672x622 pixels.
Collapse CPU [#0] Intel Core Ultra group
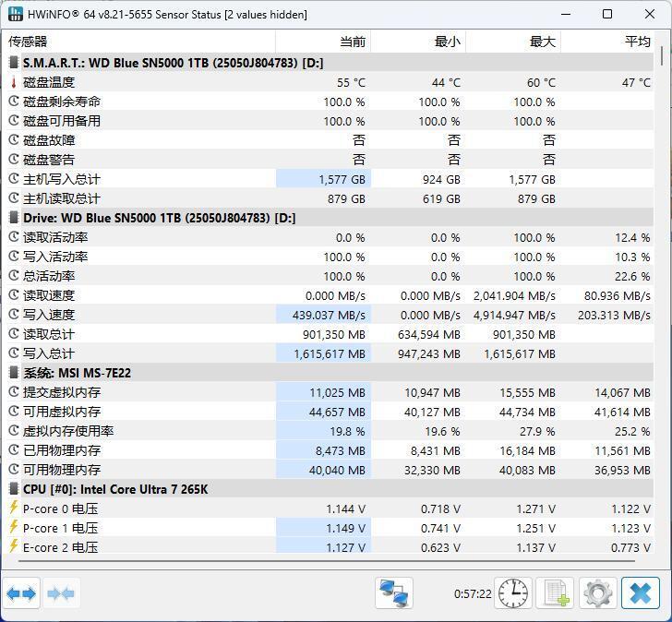[x=14, y=489]
